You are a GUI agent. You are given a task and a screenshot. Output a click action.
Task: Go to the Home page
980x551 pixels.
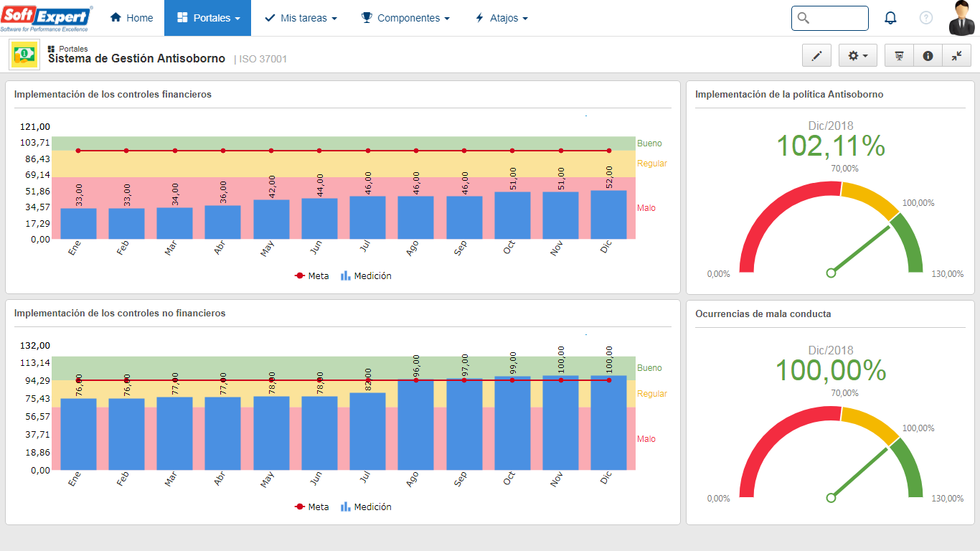click(x=131, y=18)
